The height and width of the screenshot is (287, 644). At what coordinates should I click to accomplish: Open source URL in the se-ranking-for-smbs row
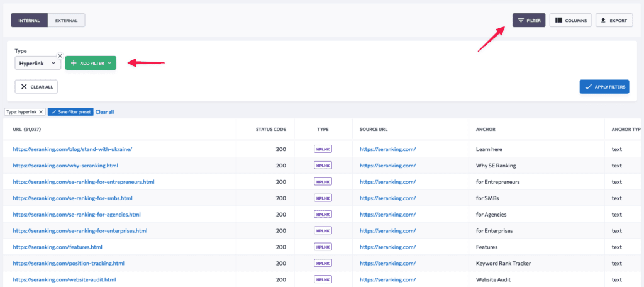388,198
